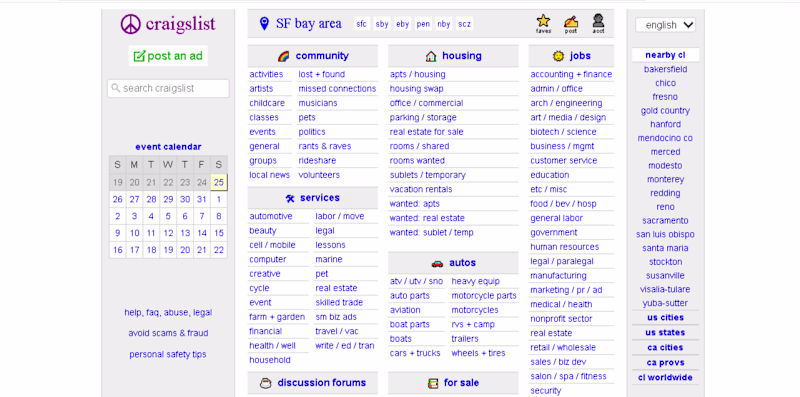Screen dimensions: 800x397
Task: Expand the cl worldwide section
Action: pos(665,378)
